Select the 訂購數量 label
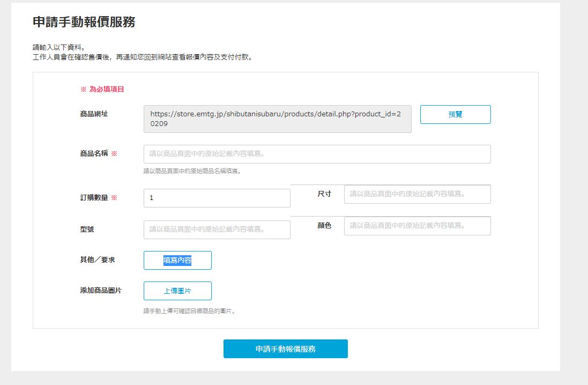Viewport: 588px width, 385px height. pos(94,197)
